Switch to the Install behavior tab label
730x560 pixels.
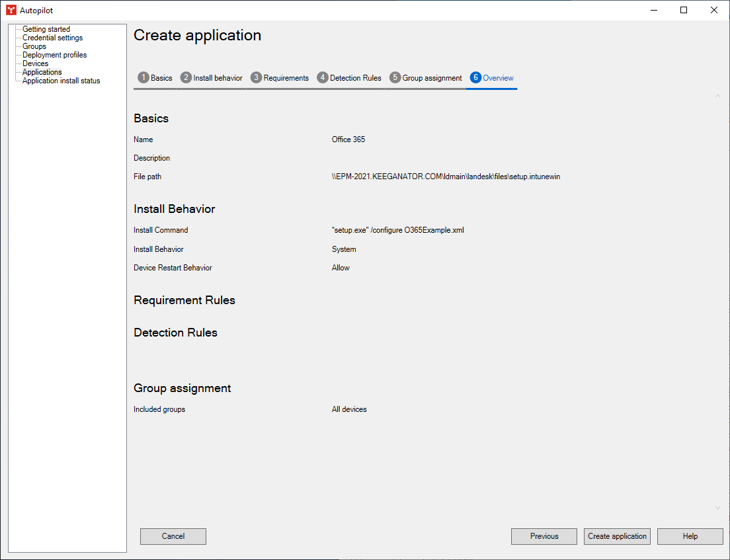pyautogui.click(x=217, y=77)
